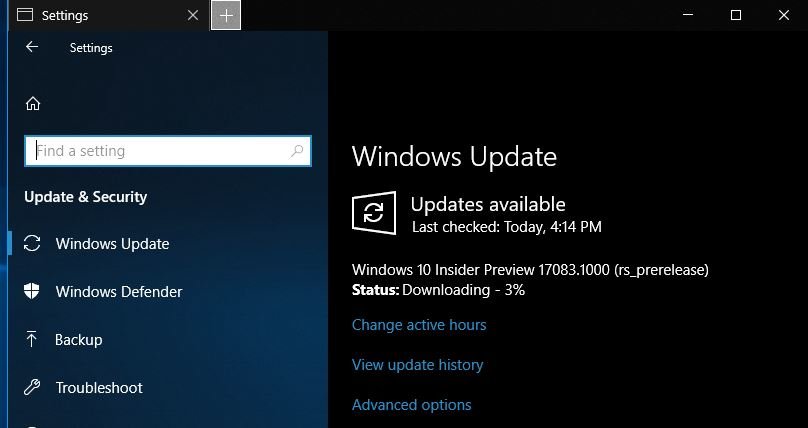Click the Insider Preview 17083.1000 update name
This screenshot has height=428, width=808.
click(530, 269)
